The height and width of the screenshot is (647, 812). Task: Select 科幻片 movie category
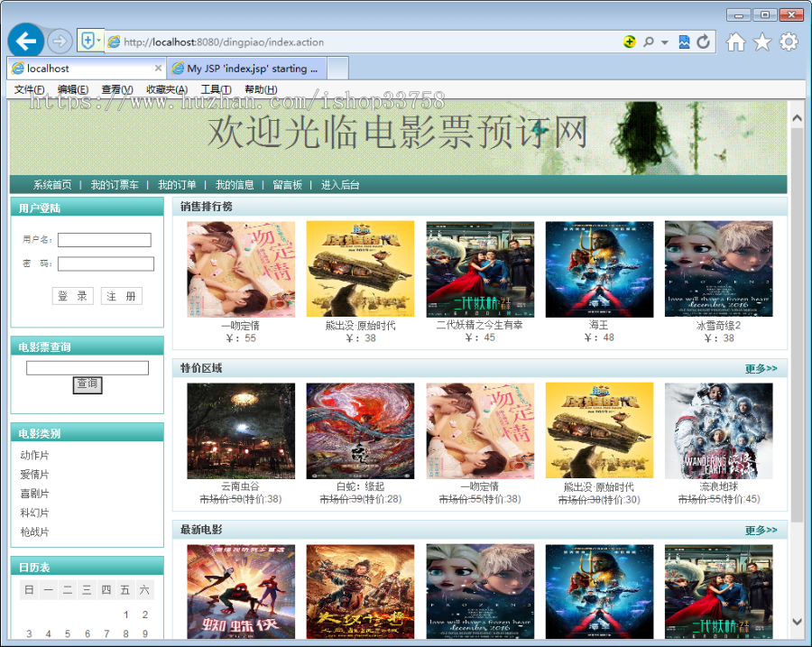[x=34, y=513]
